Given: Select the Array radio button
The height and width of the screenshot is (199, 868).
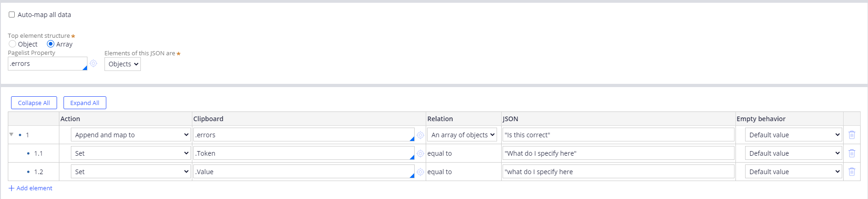Looking at the screenshot, I should (x=51, y=44).
